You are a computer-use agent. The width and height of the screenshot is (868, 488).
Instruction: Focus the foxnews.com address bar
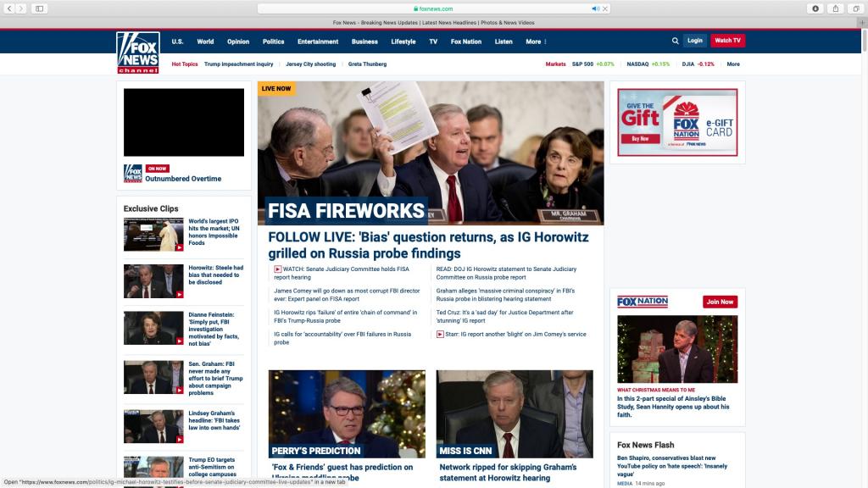(433, 8)
